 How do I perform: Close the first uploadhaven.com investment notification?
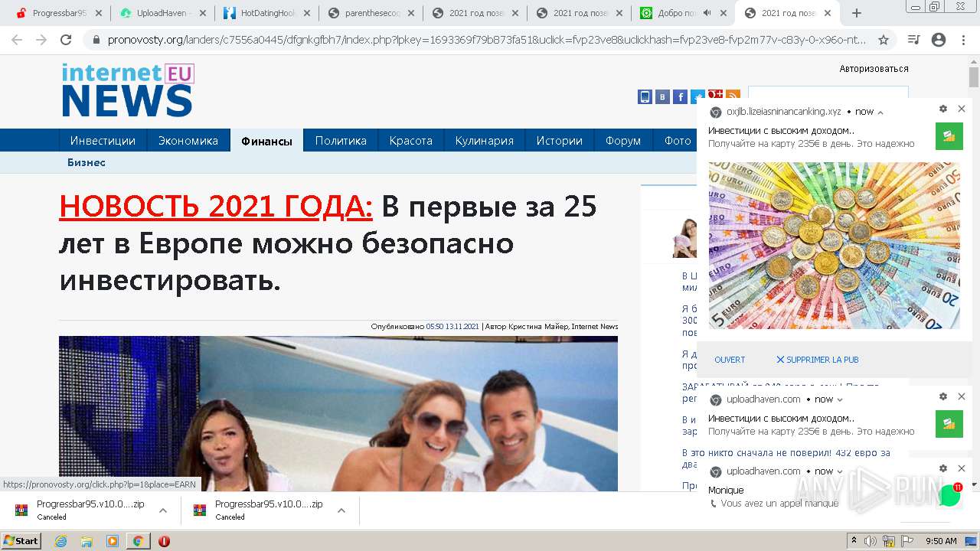point(962,396)
